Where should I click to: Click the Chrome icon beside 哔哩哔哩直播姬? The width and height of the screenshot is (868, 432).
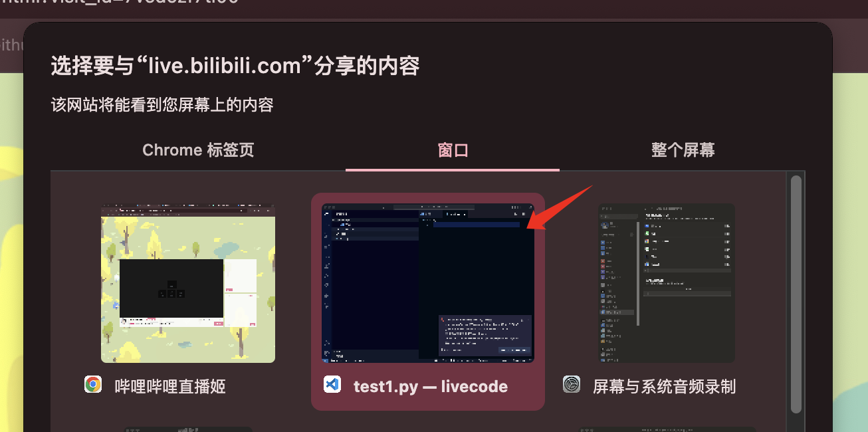(x=93, y=384)
